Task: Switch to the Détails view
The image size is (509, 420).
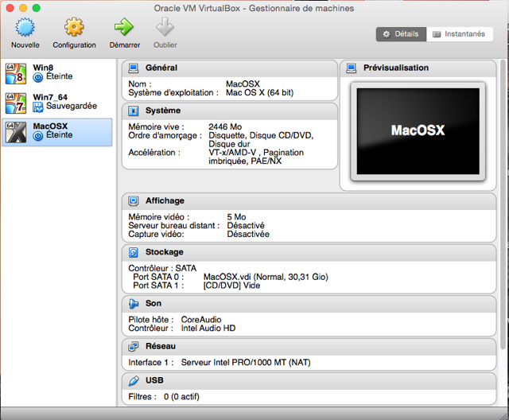Action: (x=401, y=34)
